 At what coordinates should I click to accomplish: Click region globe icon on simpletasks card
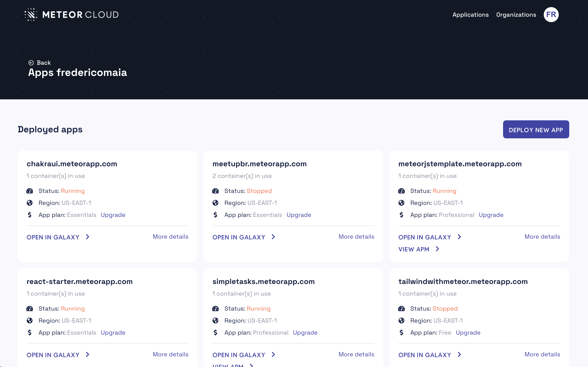(215, 321)
